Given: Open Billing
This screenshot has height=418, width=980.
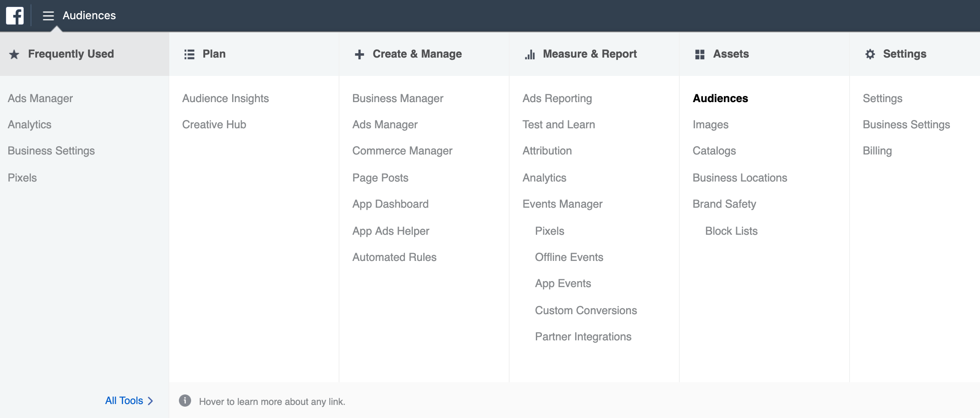Looking at the screenshot, I should click(x=877, y=151).
